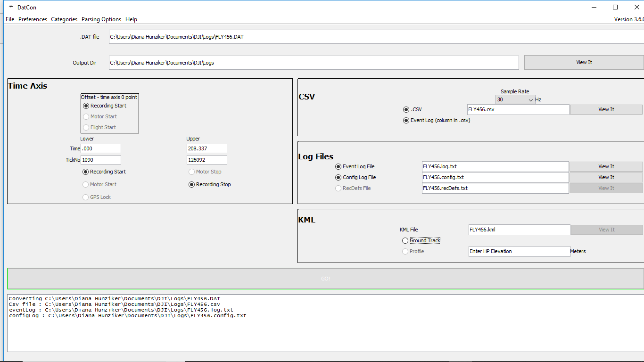Click the FLY456.recDefs.txt filename field
644x362 pixels.
495,188
